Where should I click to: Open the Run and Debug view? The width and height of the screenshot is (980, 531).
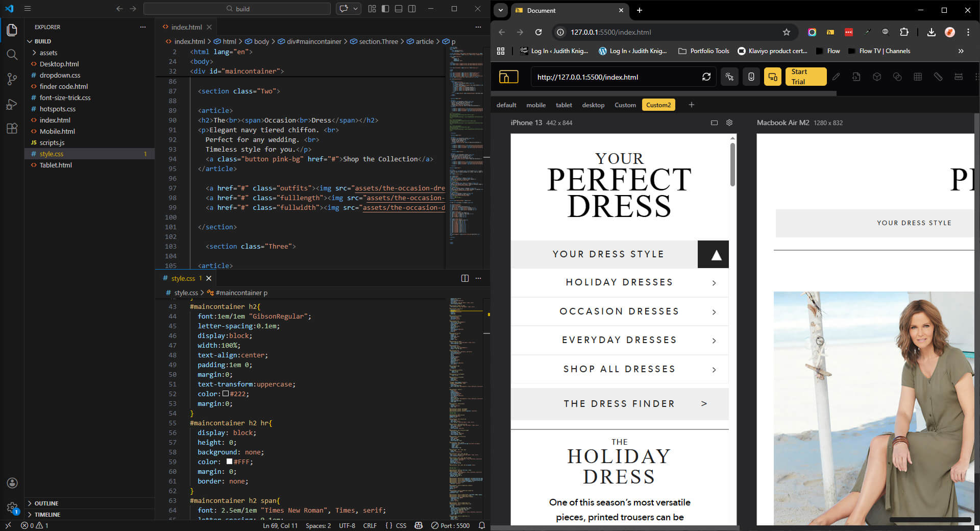click(x=12, y=104)
